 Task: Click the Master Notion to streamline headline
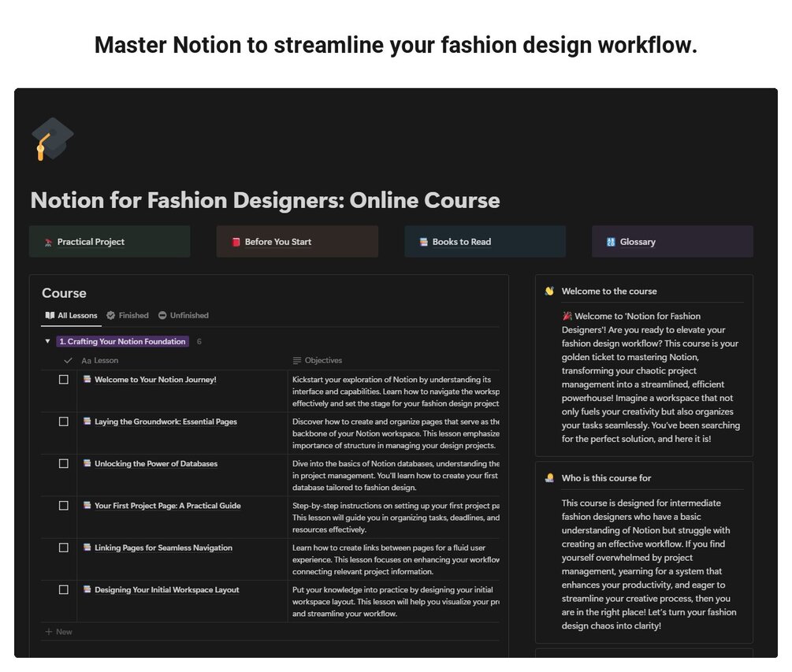(396, 45)
